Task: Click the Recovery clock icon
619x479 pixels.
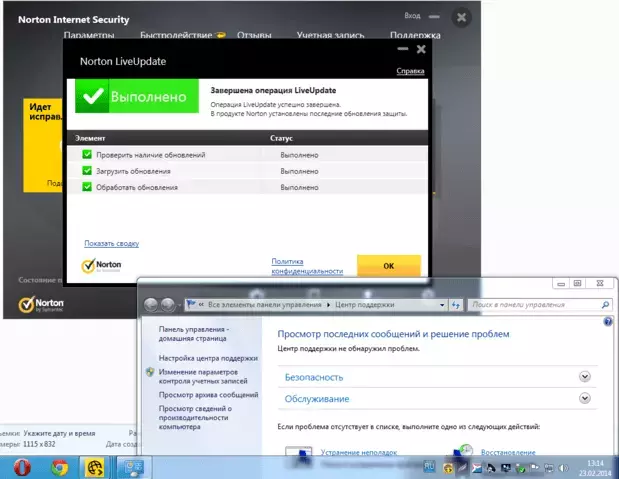Action: click(x=463, y=451)
